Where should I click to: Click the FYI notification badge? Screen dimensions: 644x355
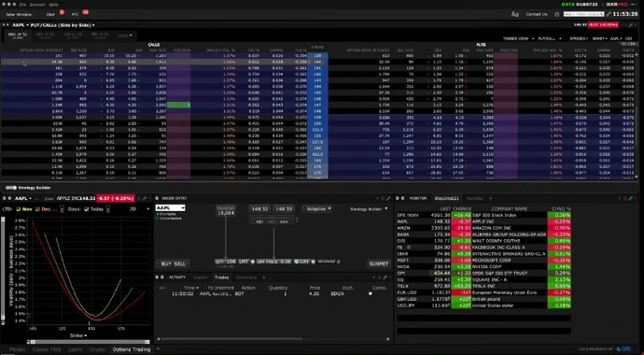click(x=86, y=12)
